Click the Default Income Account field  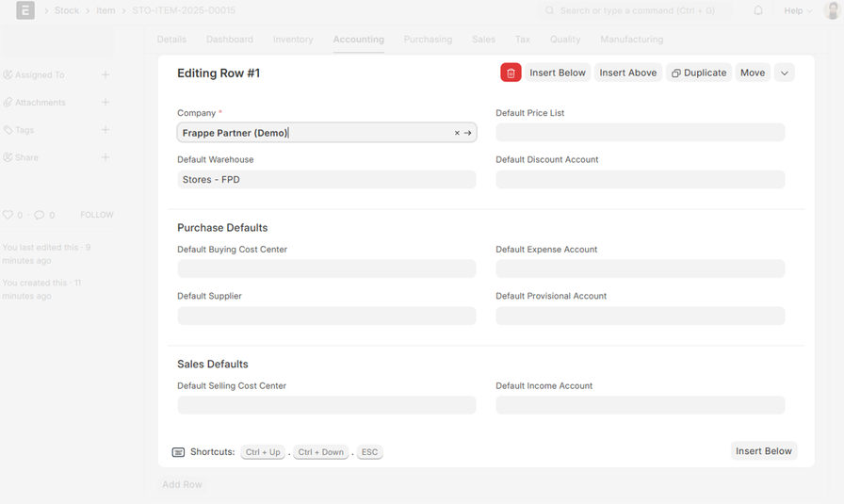tap(640, 405)
